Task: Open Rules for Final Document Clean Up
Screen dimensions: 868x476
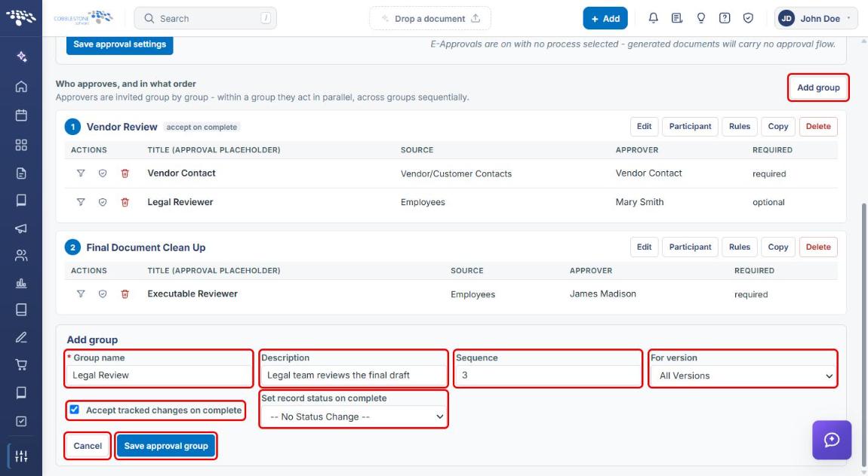Action: 740,247
